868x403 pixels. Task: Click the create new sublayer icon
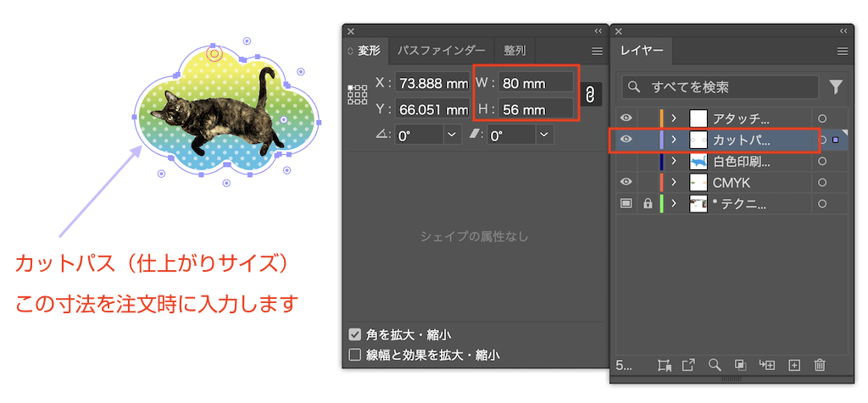pos(767,365)
